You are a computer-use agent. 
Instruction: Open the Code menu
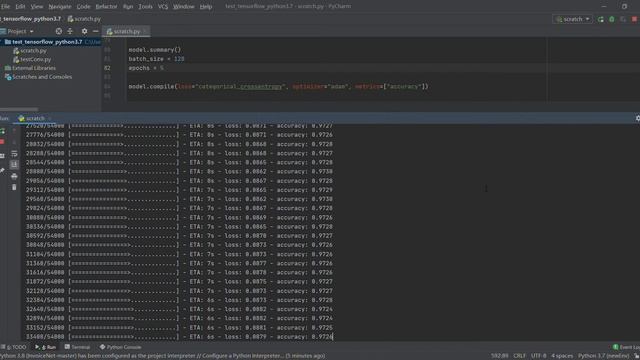point(83,7)
